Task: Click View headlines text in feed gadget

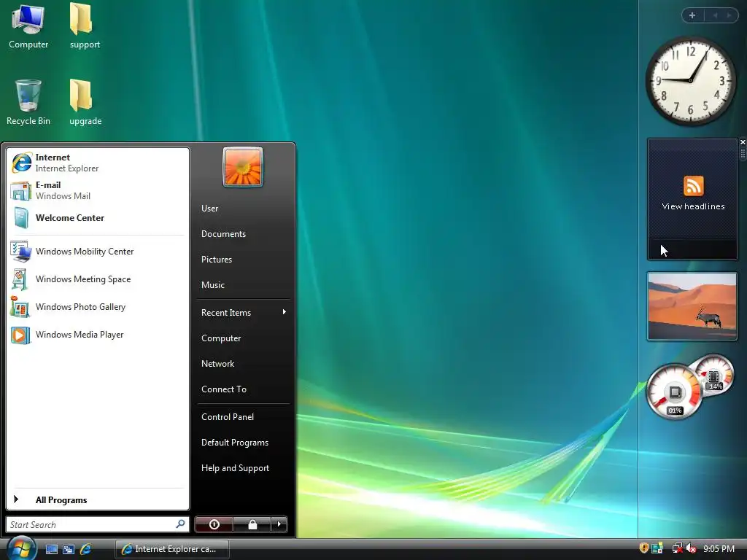Action: (693, 206)
